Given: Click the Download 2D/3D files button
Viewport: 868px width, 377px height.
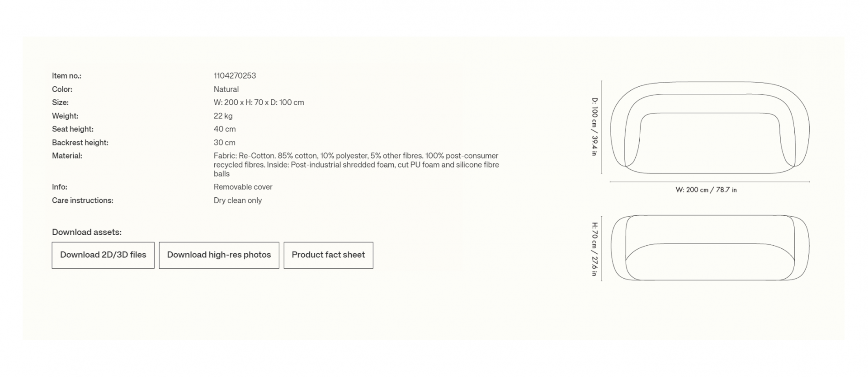Looking at the screenshot, I should point(103,255).
